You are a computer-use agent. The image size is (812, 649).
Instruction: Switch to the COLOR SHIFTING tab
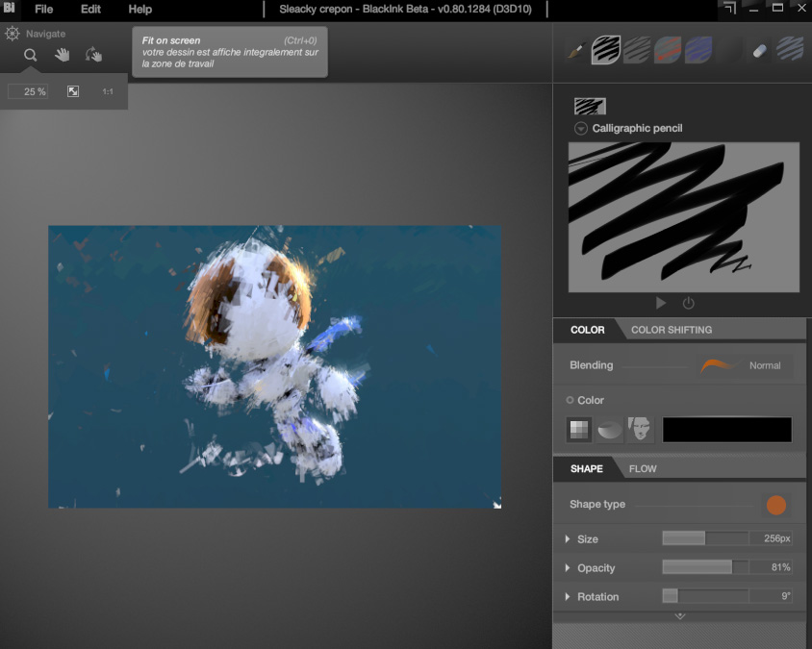tap(672, 330)
